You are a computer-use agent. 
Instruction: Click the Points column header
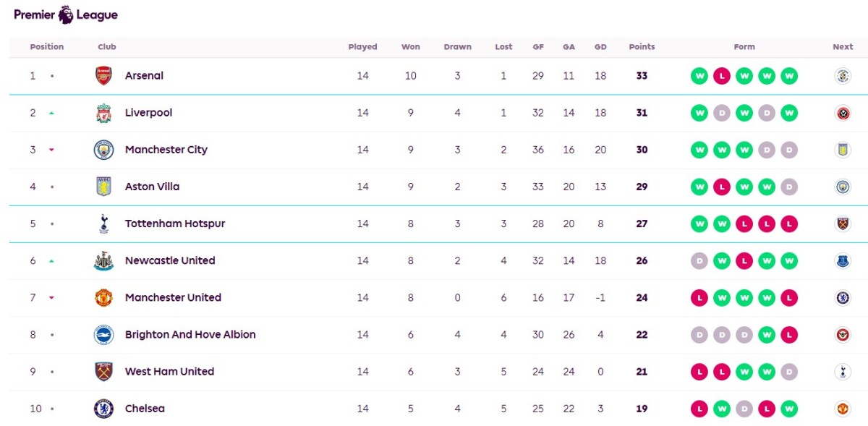[x=642, y=47]
